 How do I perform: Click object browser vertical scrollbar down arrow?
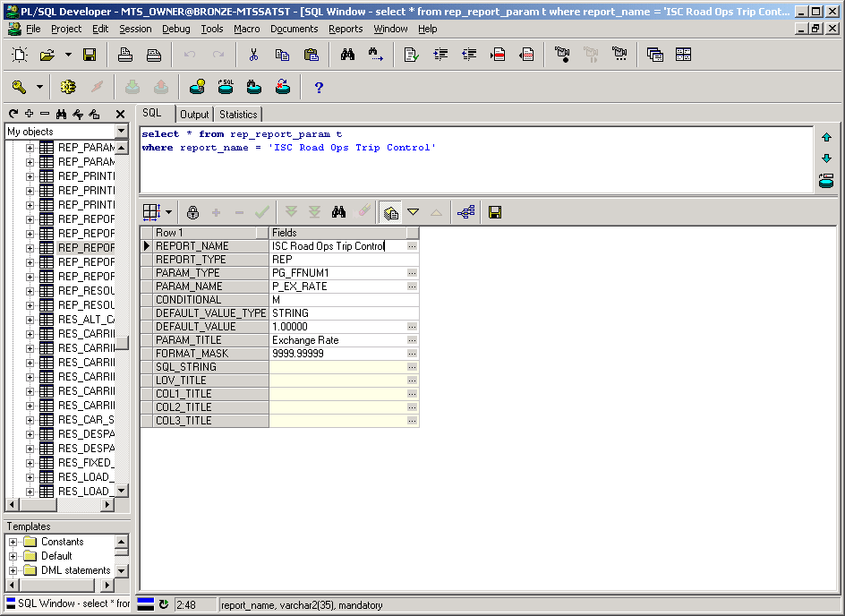point(121,491)
